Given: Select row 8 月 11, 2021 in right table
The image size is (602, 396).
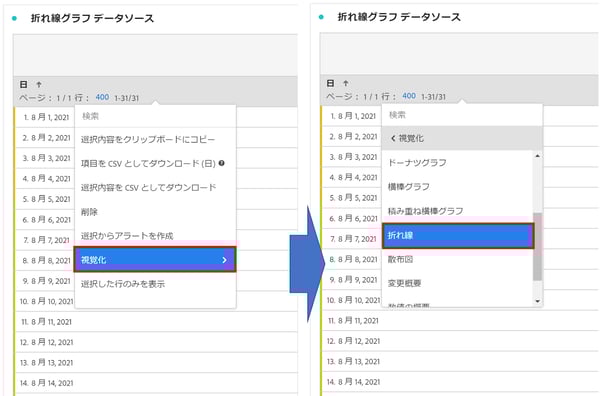Looking at the screenshot, I should click(x=461, y=321).
